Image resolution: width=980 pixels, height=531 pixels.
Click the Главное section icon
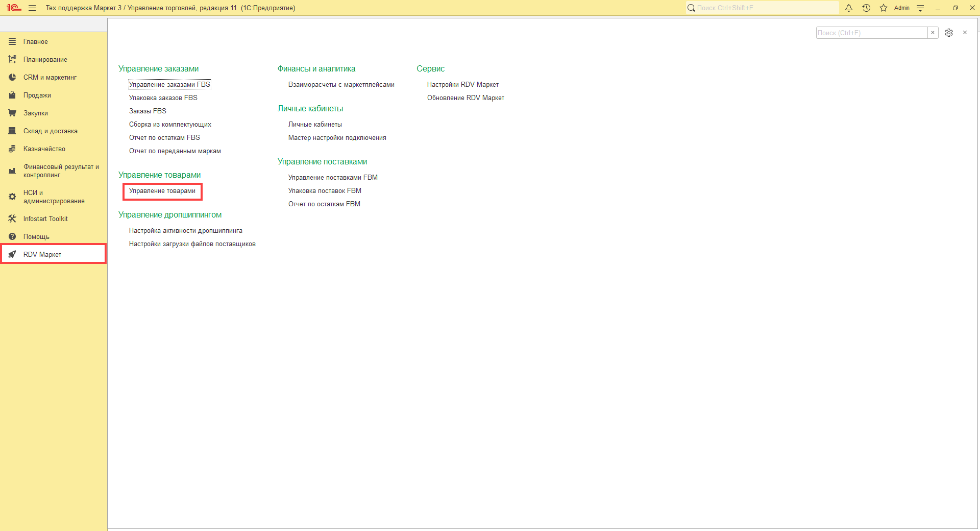pos(12,41)
